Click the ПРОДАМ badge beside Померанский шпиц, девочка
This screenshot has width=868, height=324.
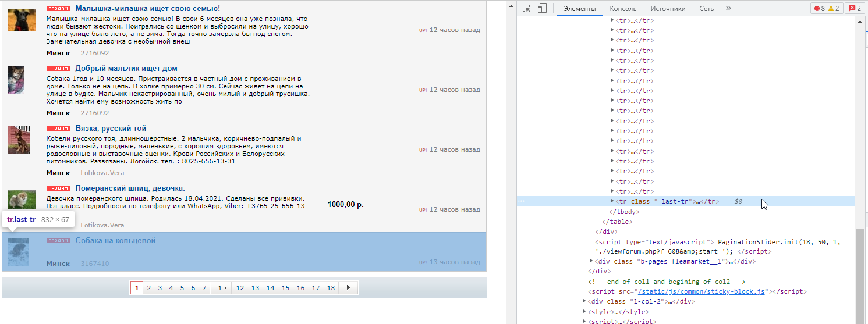[x=58, y=188]
